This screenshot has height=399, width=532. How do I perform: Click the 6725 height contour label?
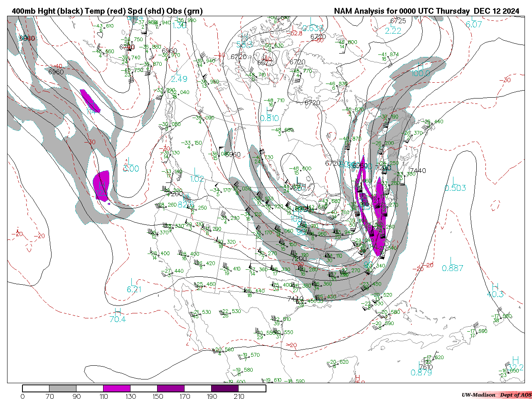click(x=398, y=21)
